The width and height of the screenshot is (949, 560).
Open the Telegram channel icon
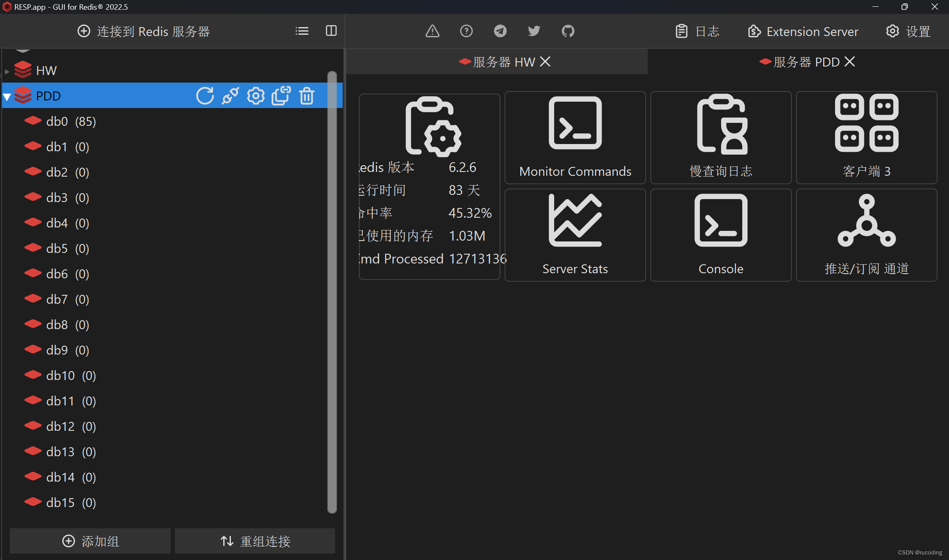pos(500,31)
